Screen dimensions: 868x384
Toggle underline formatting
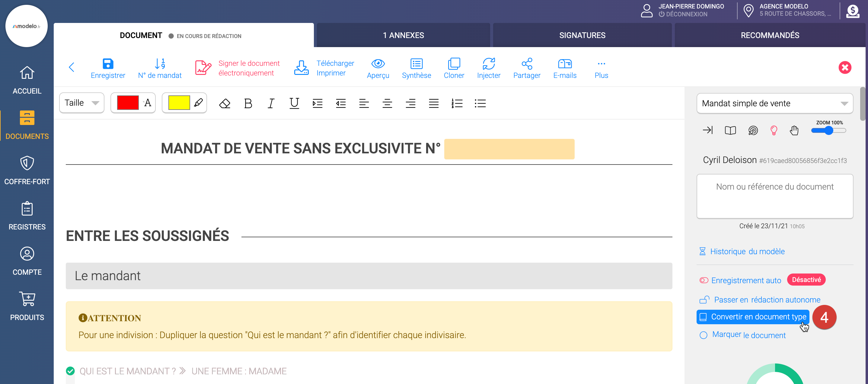(x=294, y=103)
